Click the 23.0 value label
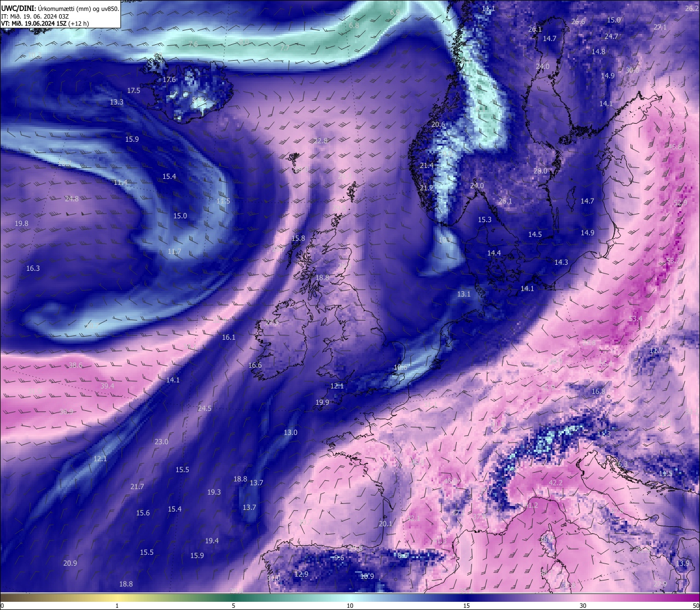The image size is (700, 610). click(x=161, y=442)
